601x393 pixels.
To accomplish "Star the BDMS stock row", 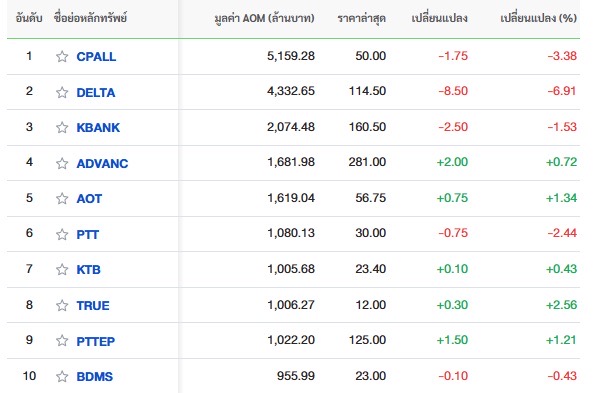I will click(x=62, y=377).
